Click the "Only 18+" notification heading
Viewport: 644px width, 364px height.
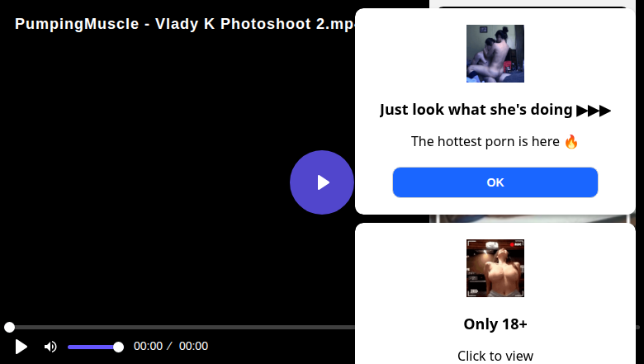point(495,324)
